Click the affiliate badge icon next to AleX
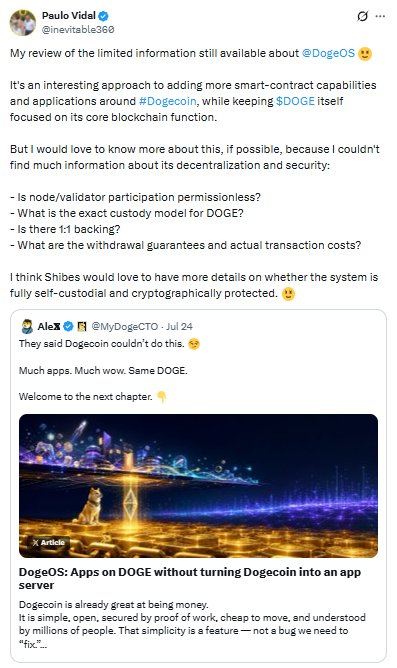 click(x=82, y=326)
